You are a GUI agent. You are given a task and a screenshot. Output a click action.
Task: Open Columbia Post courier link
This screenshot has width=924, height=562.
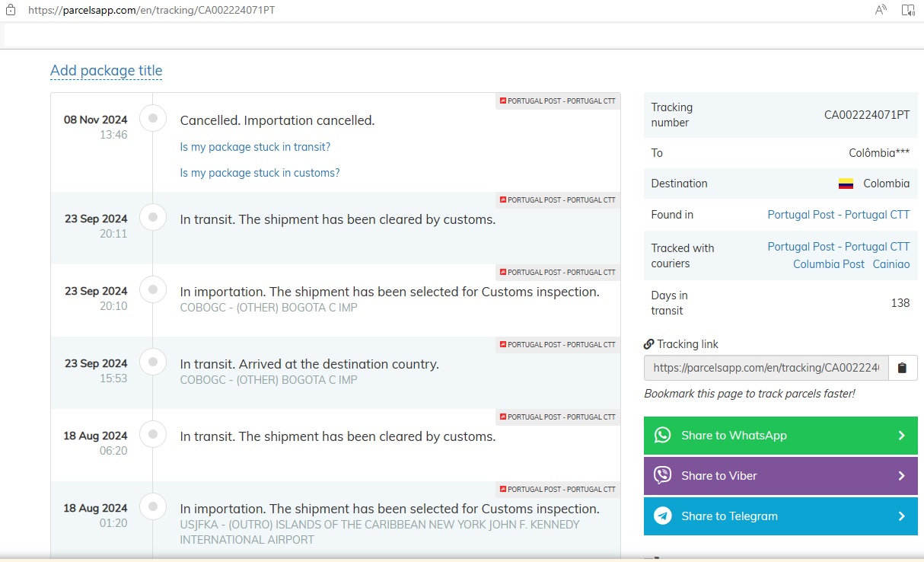click(829, 263)
